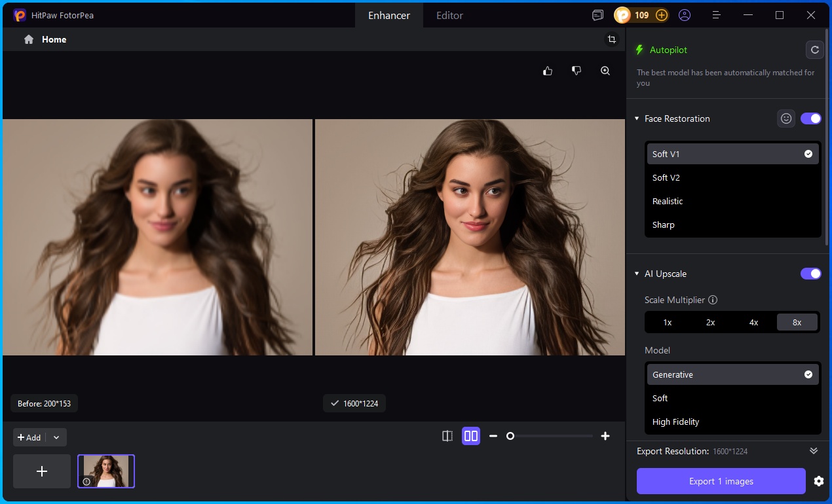Open the chat feedback icon in titlebar
The image size is (832, 504).
pos(597,14)
